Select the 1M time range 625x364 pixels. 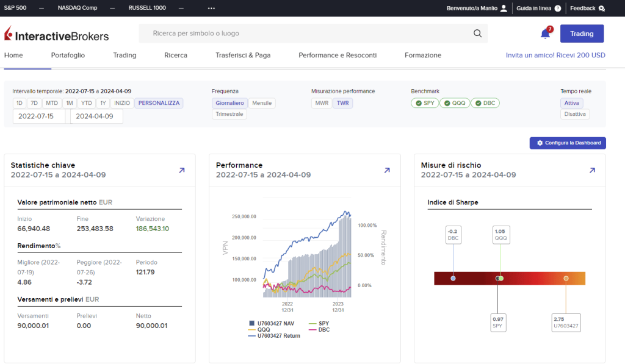point(70,103)
